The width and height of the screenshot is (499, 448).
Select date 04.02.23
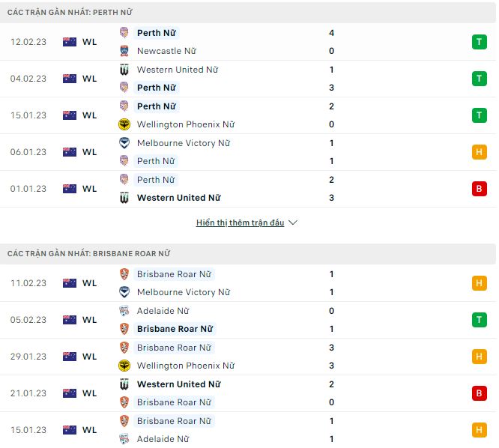click(x=28, y=79)
